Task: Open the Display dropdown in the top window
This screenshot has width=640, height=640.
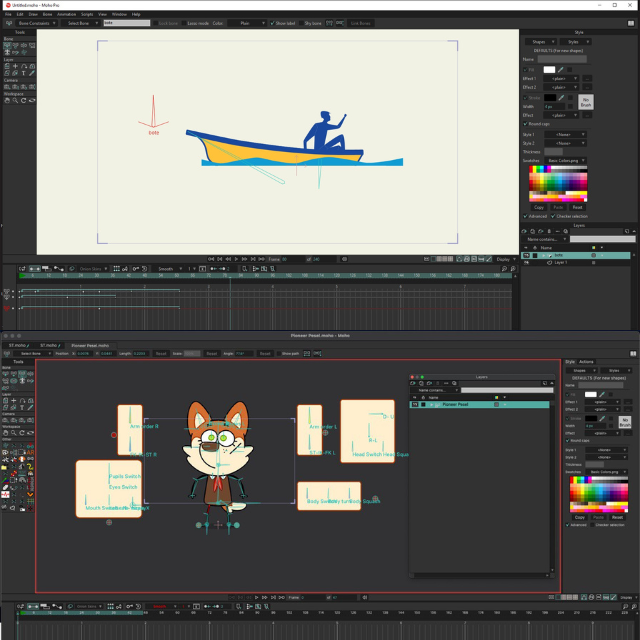Action: [506, 259]
